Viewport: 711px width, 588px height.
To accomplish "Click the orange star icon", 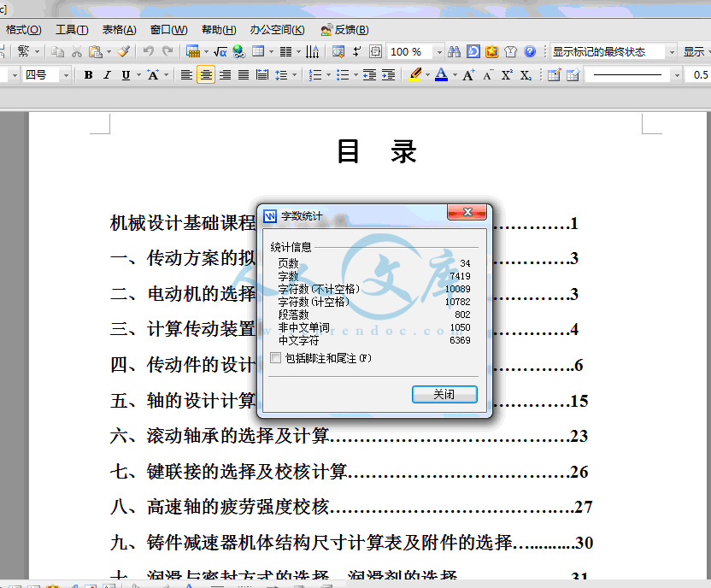I will pyautogui.click(x=492, y=51).
